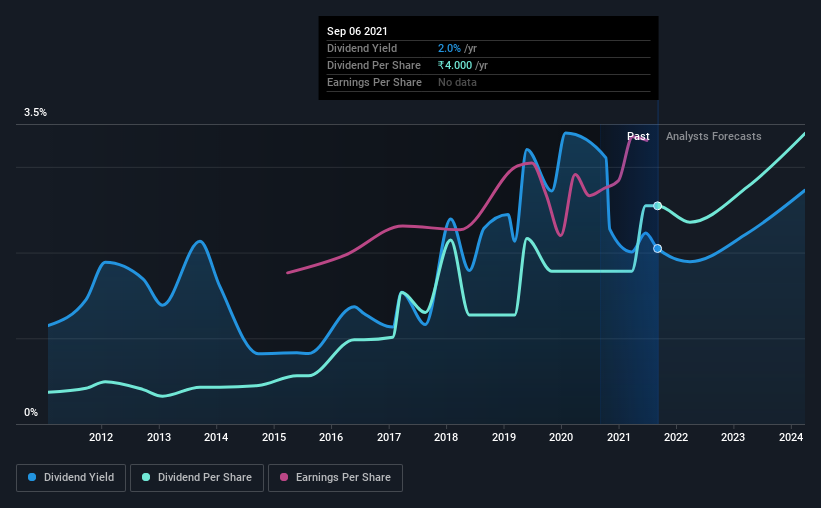Click the Past label on the chart
The image size is (821, 508).
[x=638, y=136]
